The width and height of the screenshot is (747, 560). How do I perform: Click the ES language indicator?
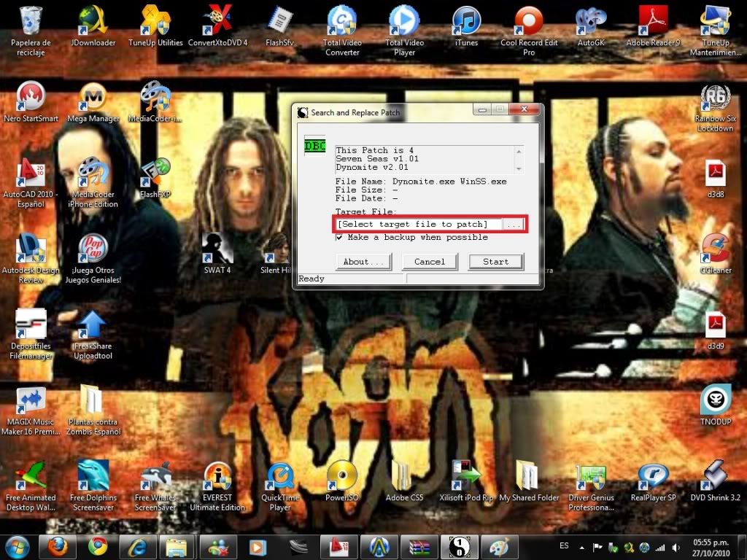pyautogui.click(x=564, y=545)
